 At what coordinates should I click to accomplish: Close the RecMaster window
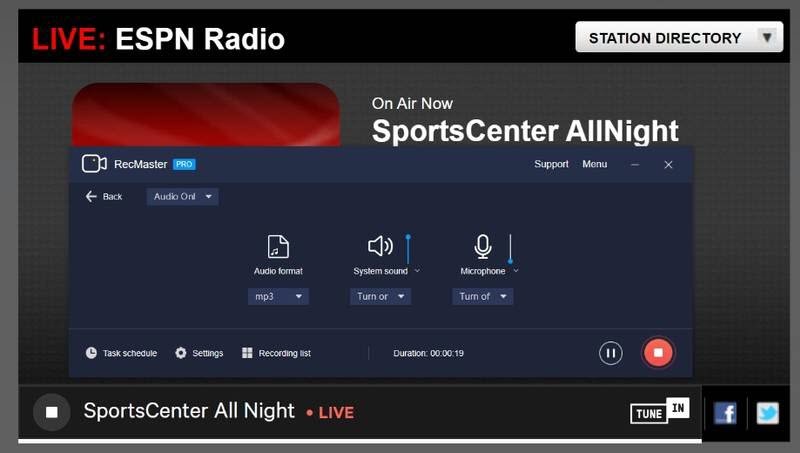point(668,164)
